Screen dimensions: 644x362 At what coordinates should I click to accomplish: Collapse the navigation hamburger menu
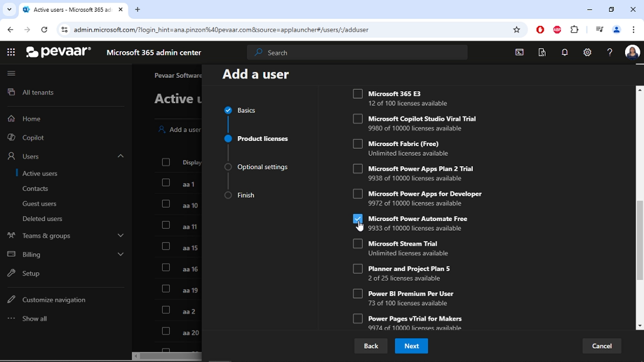pyautogui.click(x=11, y=73)
